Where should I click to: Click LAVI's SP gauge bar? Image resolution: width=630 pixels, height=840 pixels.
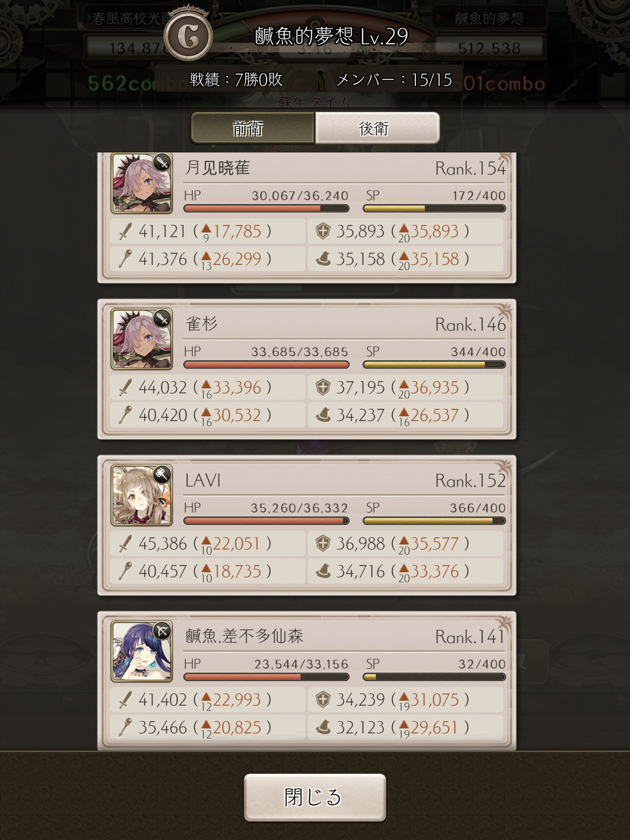pos(434,521)
